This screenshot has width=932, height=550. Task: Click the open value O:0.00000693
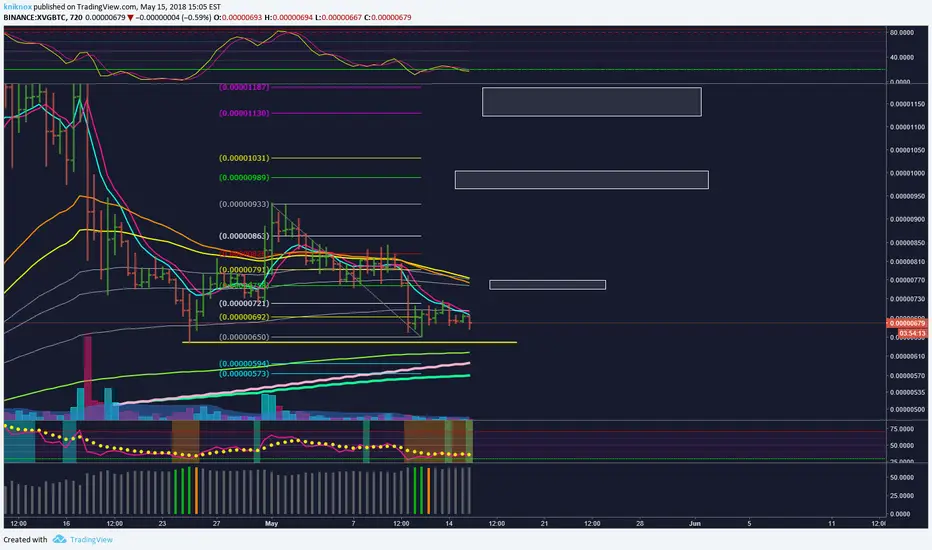238,17
